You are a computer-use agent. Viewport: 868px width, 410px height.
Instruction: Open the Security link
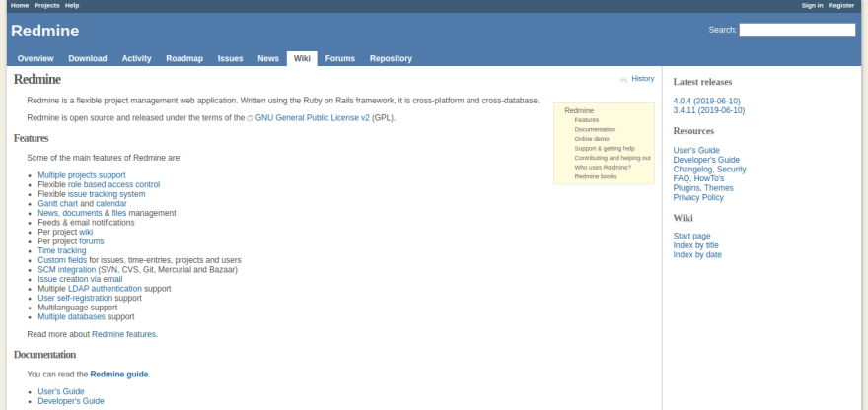[731, 170]
